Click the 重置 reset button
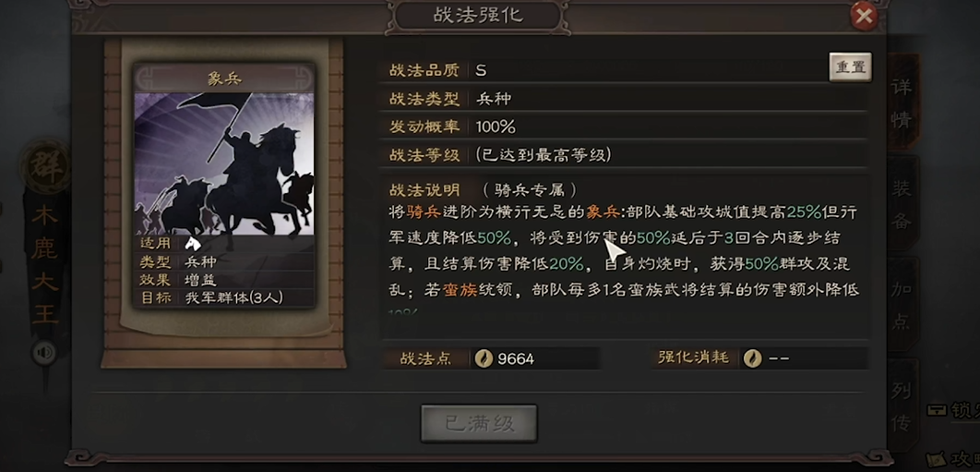Screen dimensions: 980x472 [x=850, y=67]
